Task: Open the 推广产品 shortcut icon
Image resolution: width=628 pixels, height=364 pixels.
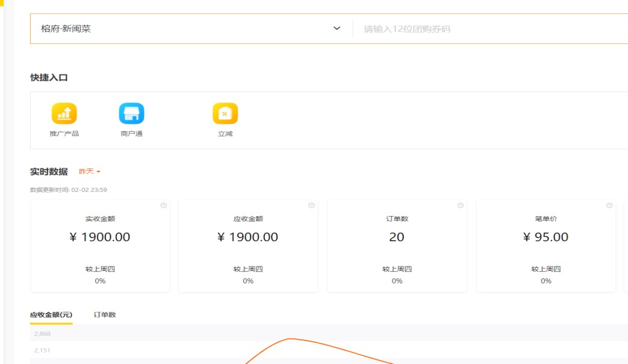Action: [64, 113]
